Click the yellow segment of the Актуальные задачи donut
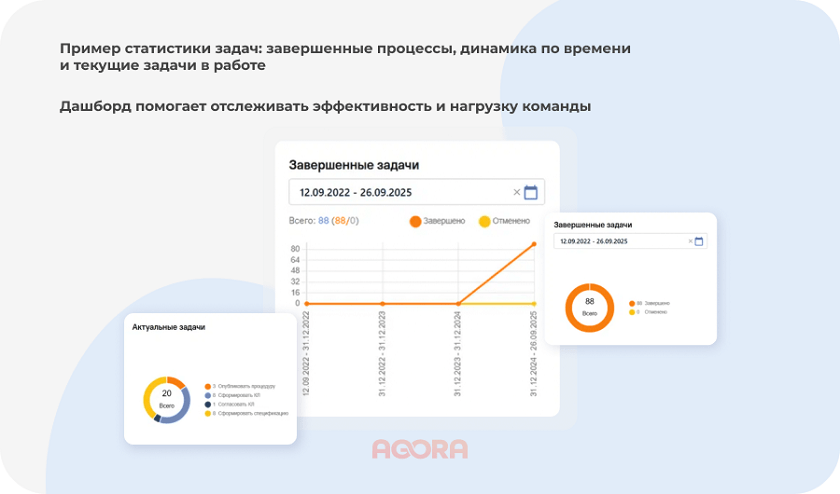 point(149,396)
